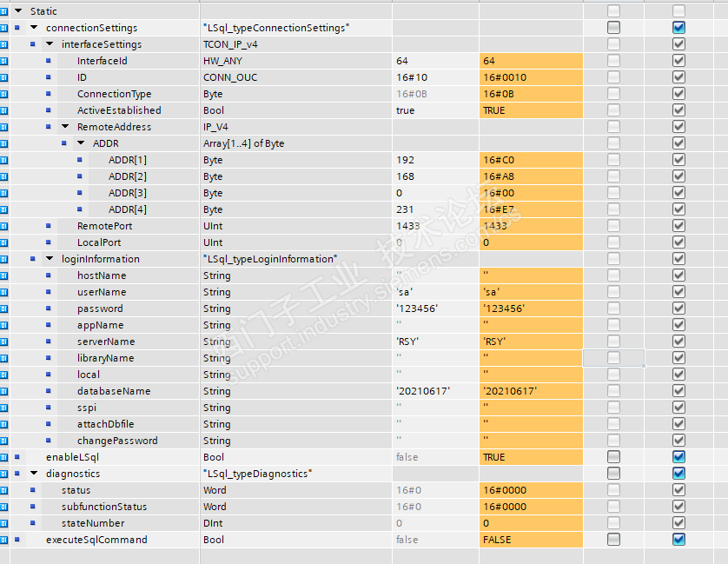Click the RemotePort start value 1433 cell

[x=434, y=226]
